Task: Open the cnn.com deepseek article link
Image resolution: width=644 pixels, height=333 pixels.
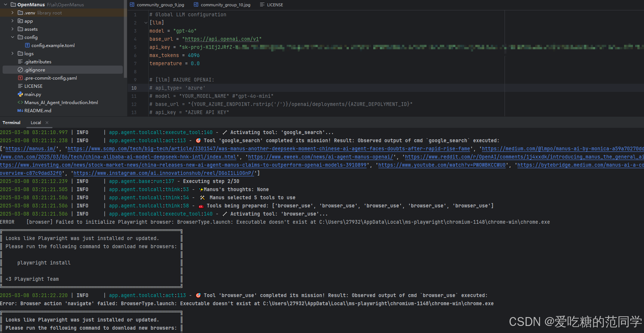Action: click(x=118, y=157)
